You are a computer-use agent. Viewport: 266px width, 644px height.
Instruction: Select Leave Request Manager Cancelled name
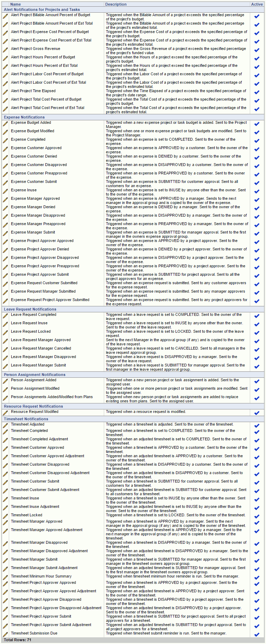(41, 348)
